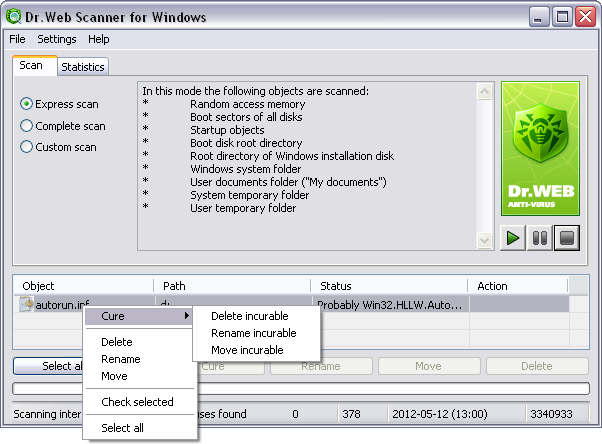The width and height of the screenshot is (602, 444).
Task: Click the 3340933 status bar value
Action: [x=551, y=414]
